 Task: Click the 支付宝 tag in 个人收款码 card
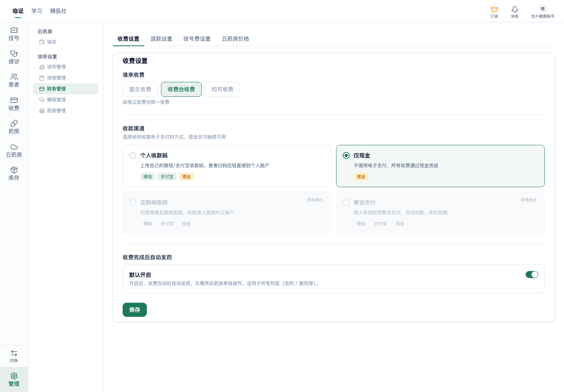(x=167, y=177)
